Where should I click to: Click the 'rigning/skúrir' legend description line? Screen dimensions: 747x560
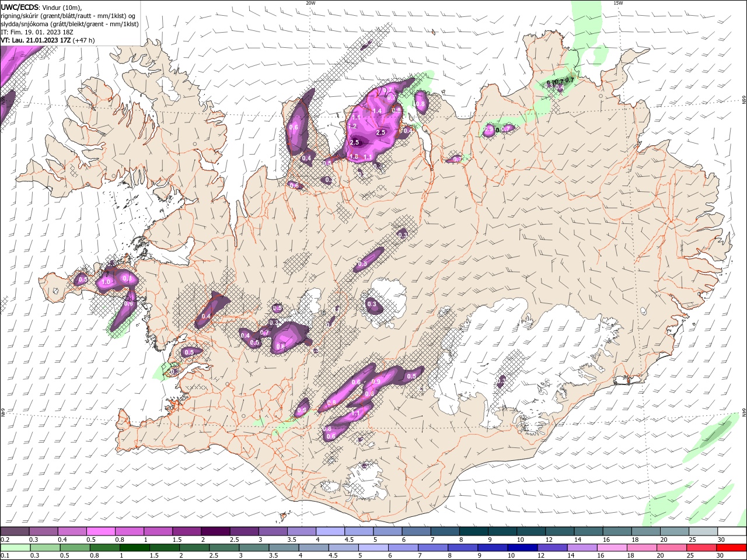[x=68, y=16]
